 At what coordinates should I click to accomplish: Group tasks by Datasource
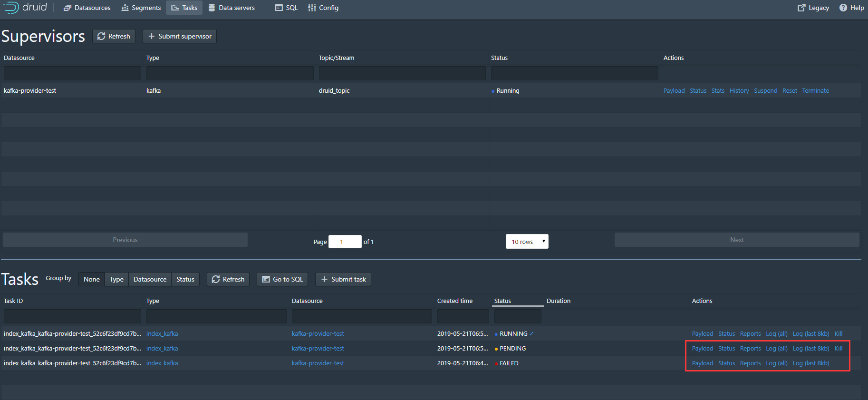(150, 279)
